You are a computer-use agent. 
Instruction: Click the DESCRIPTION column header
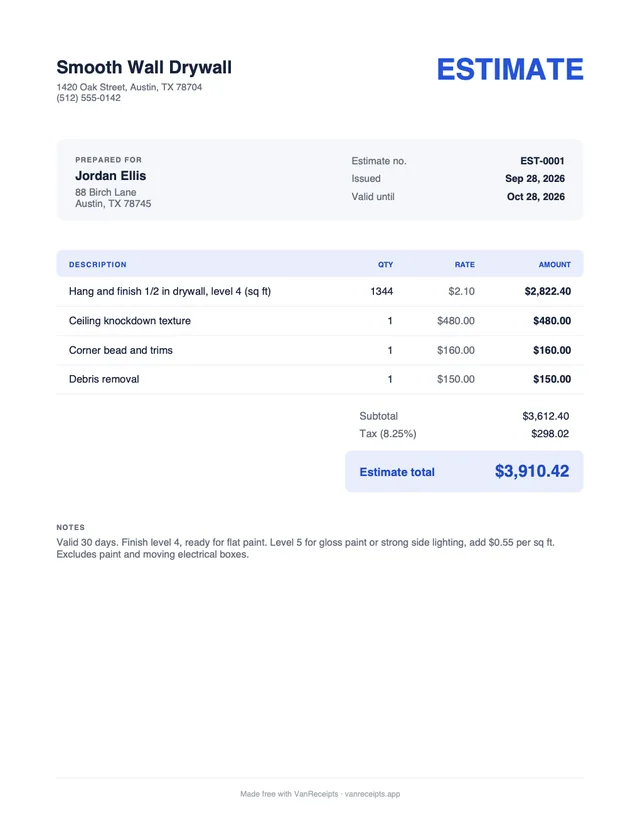98,265
